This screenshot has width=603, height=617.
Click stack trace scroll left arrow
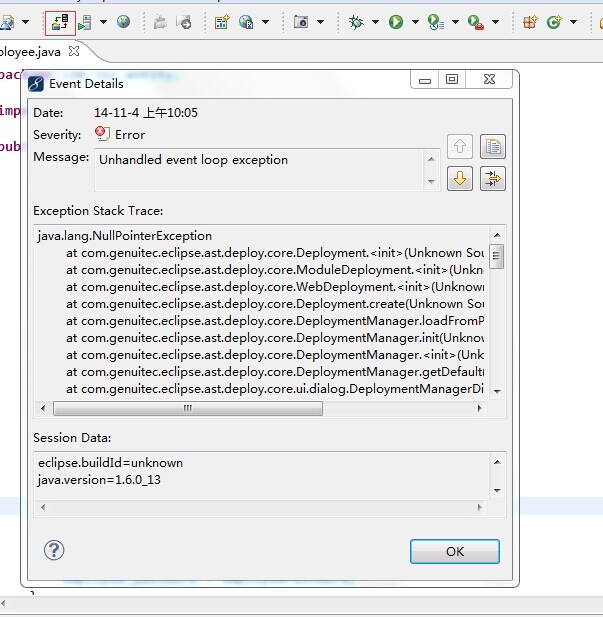[x=43, y=408]
